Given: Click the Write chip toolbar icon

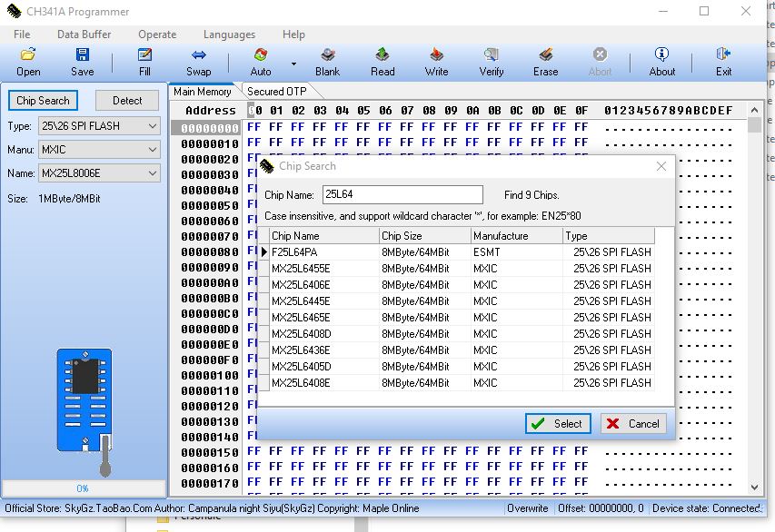Looking at the screenshot, I should 436,62.
